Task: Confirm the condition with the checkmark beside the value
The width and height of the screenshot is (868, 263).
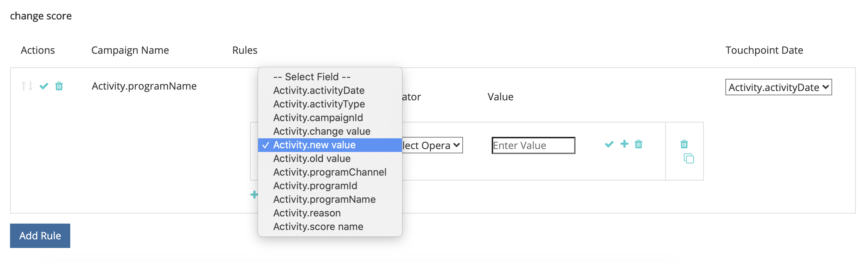Action: (x=609, y=144)
